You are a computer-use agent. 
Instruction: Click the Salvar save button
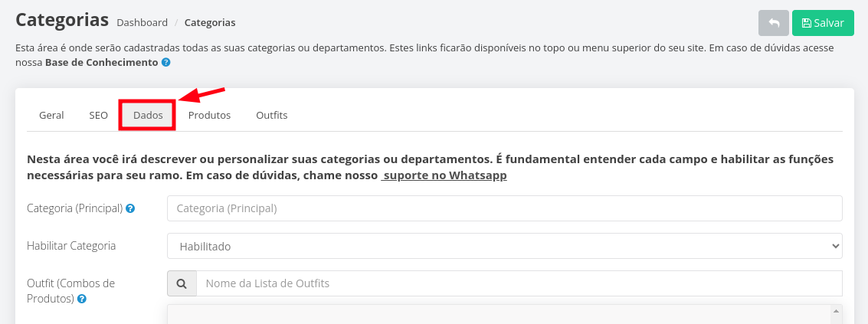[x=823, y=23]
